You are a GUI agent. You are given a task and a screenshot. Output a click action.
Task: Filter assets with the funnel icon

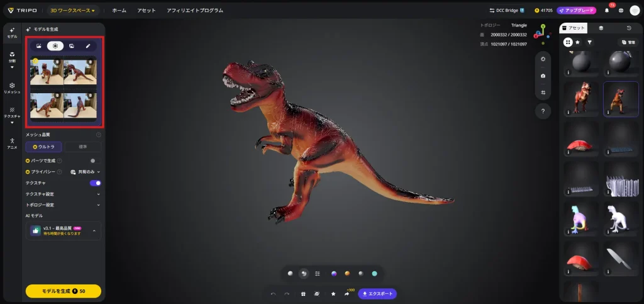[589, 42]
